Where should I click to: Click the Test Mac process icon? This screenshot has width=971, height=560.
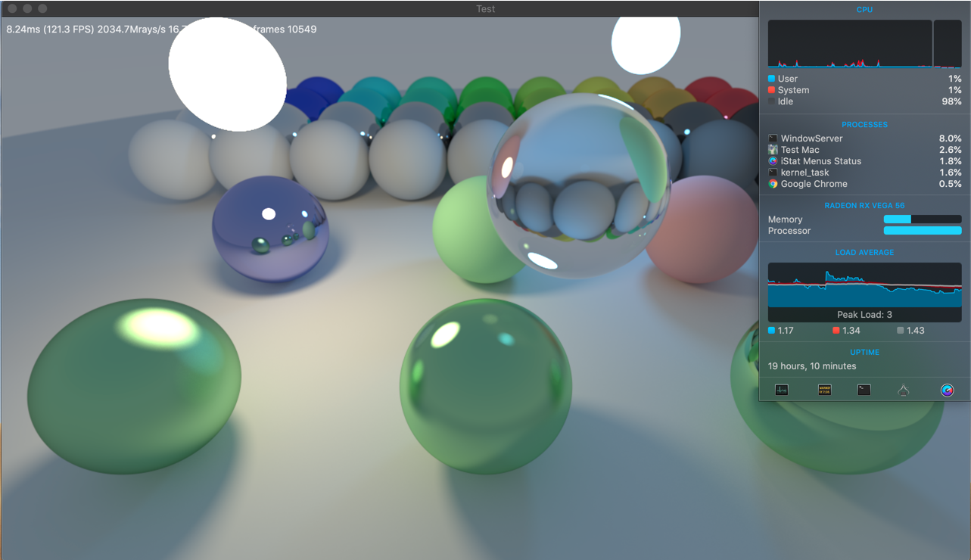(773, 150)
